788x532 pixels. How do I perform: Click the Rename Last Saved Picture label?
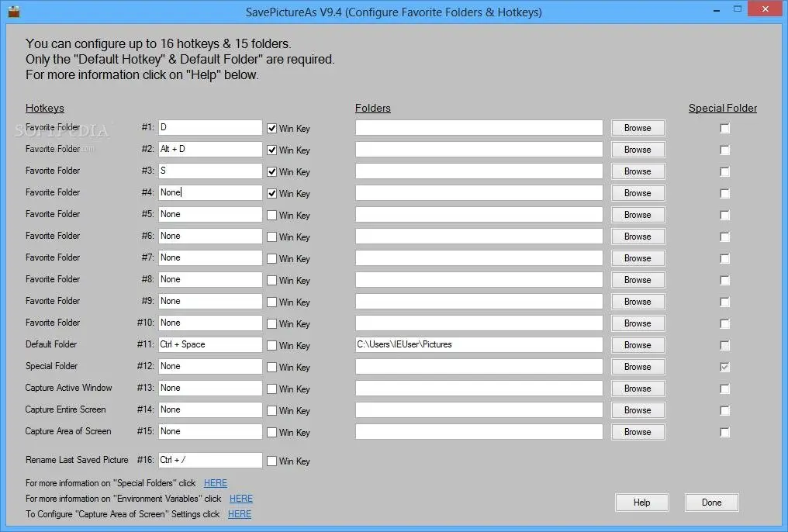pyautogui.click(x=77, y=460)
